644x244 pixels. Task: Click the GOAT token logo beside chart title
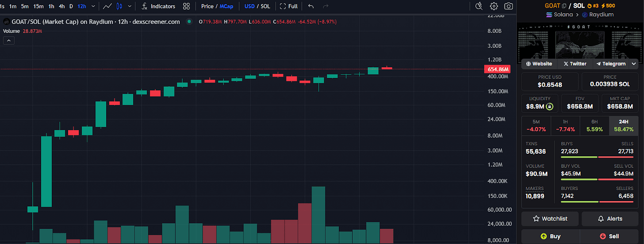[6, 21]
